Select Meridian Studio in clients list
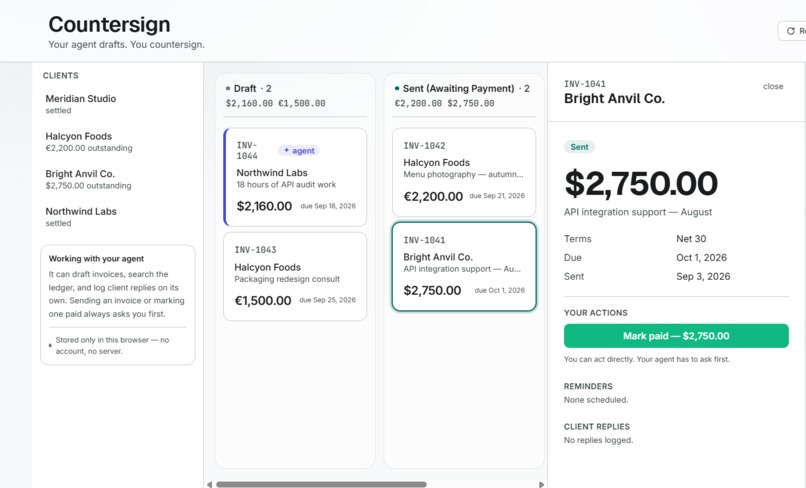Viewport: 806px width, 488px height. pos(118,104)
